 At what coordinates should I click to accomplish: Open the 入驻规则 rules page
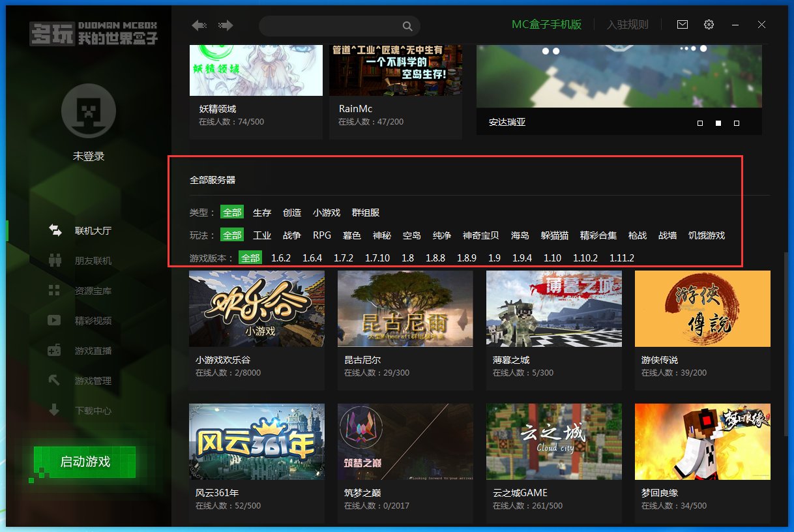click(627, 24)
